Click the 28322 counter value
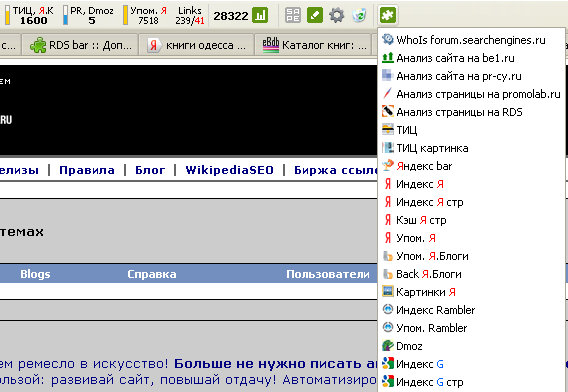The width and height of the screenshot is (568, 392). point(231,16)
